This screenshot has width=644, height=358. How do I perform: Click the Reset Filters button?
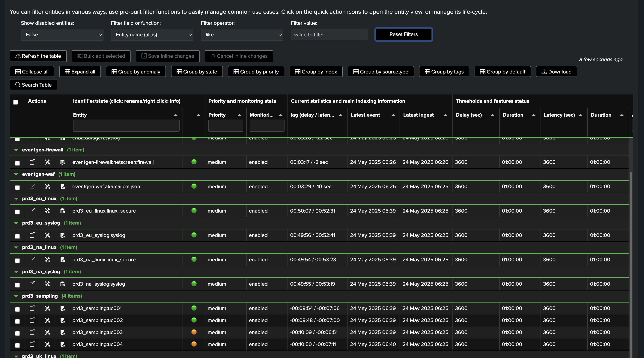click(403, 34)
